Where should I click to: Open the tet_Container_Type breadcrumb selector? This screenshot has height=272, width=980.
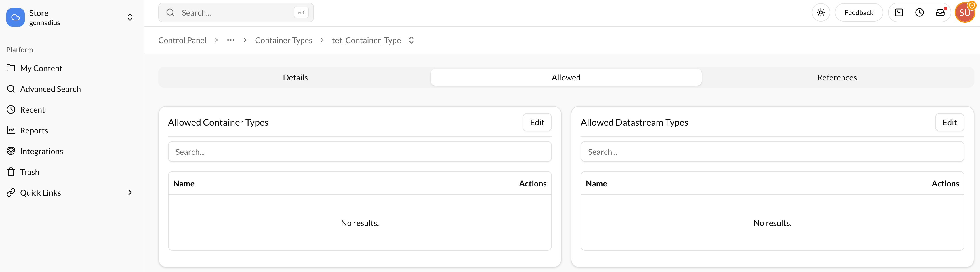[x=411, y=40]
